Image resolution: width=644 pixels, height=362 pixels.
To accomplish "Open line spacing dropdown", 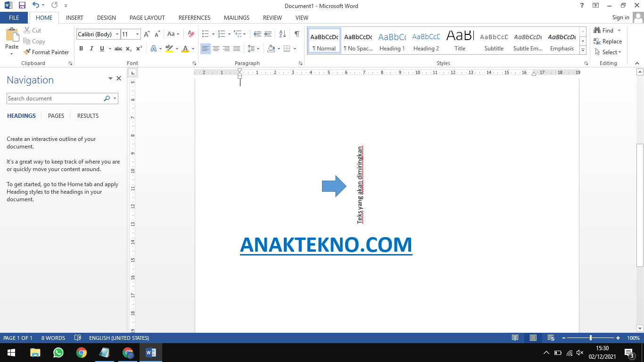I will coord(253,49).
